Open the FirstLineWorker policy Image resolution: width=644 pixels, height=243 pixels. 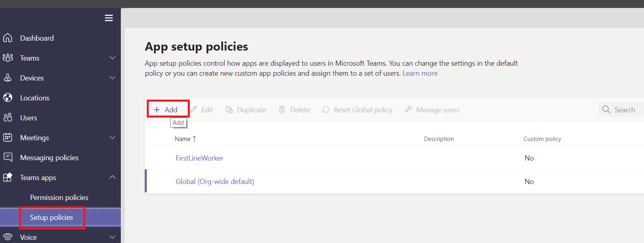(x=199, y=158)
